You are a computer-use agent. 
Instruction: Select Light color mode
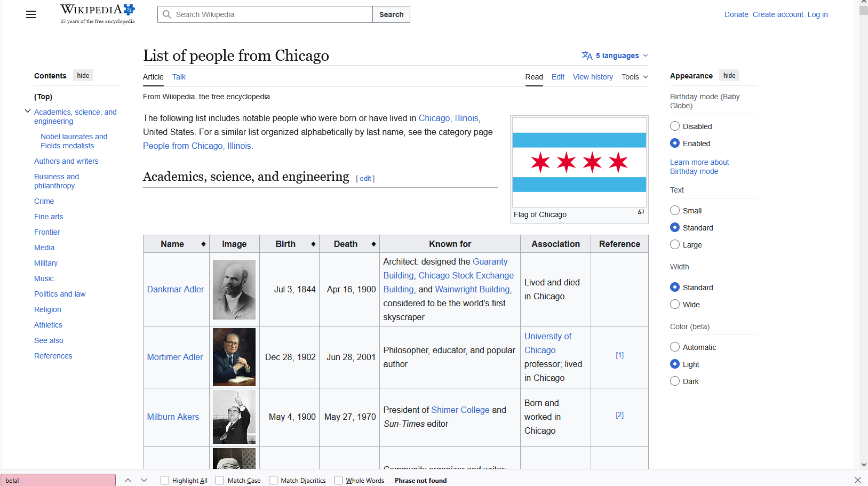[x=675, y=364]
